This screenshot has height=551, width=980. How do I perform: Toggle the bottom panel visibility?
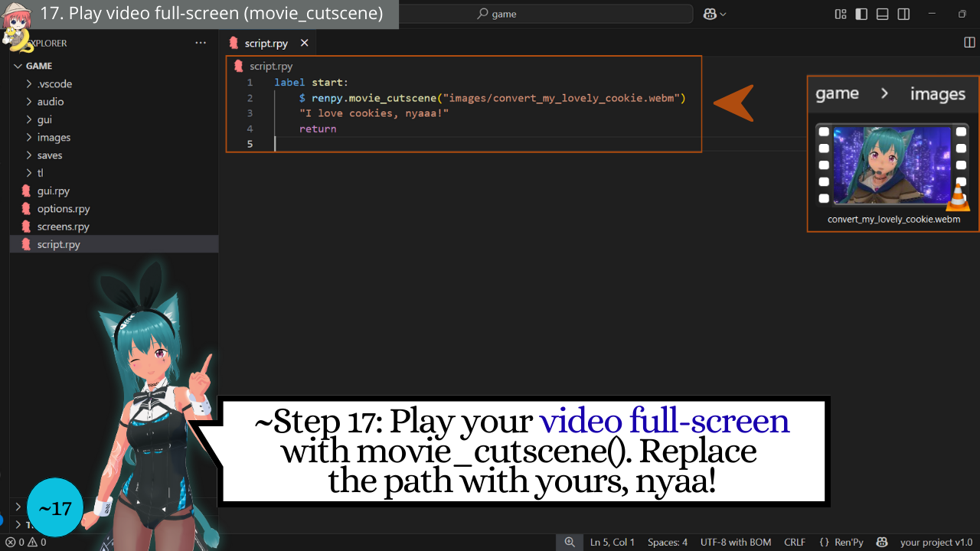pyautogui.click(x=882, y=14)
